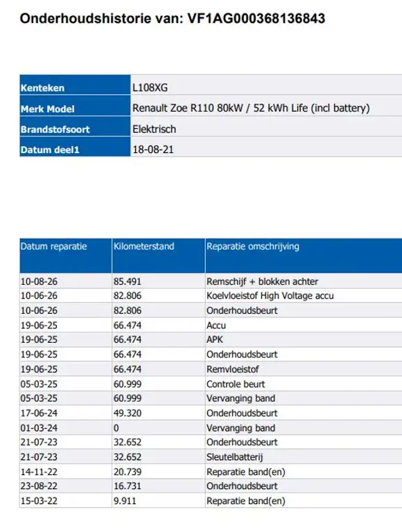Select the Accu repair entry
The width and height of the screenshot is (402, 532).
[x=216, y=326]
